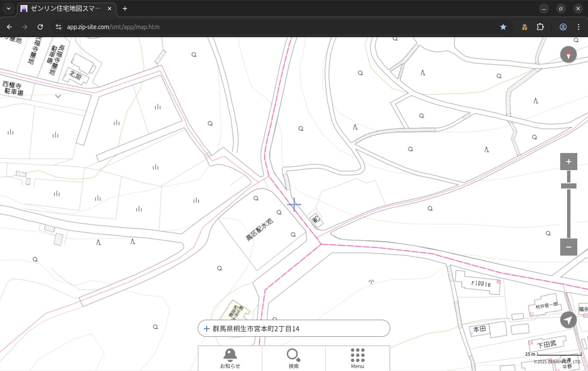
Task: Reload the map page
Action: pos(40,27)
